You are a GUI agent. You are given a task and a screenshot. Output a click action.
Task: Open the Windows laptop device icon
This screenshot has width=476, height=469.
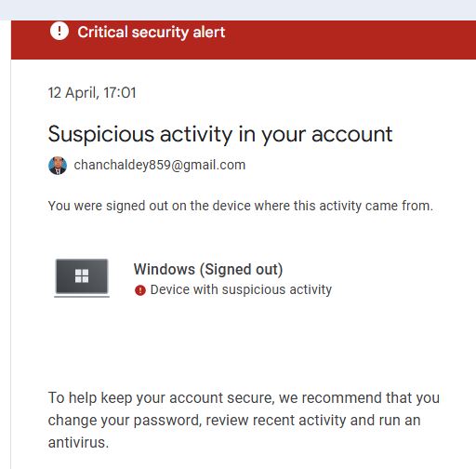click(82, 278)
